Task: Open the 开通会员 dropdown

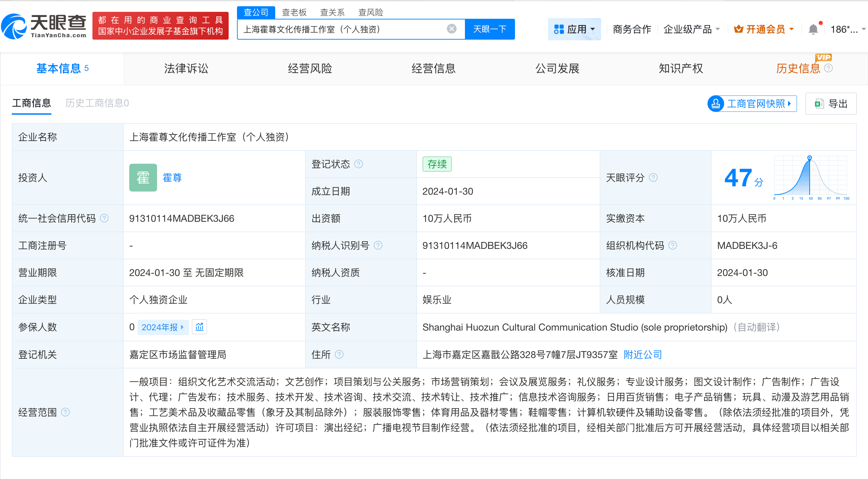Action: [764, 29]
